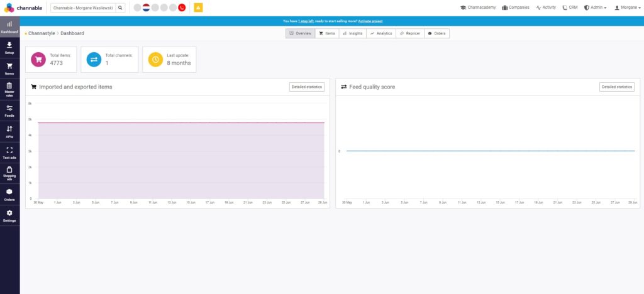Switch to the Insights tab
The height and width of the screenshot is (294, 644).
[352, 33]
